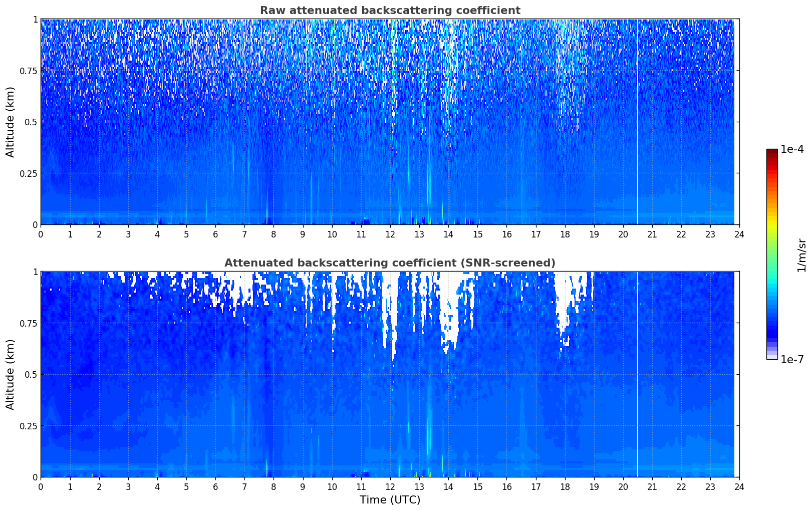The image size is (812, 511).
Task: Click the "12" time tick under the raw plot
Action: point(390,234)
